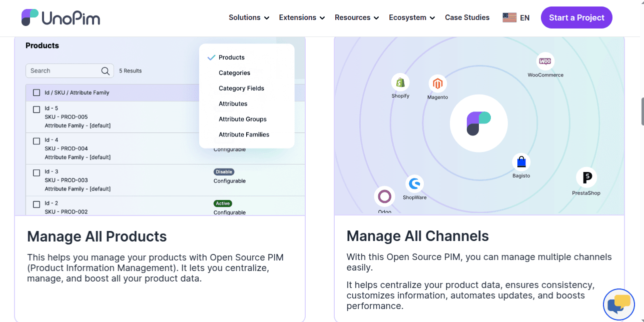Click the ShopWare channel icon
The image size is (644, 322).
pos(414,184)
